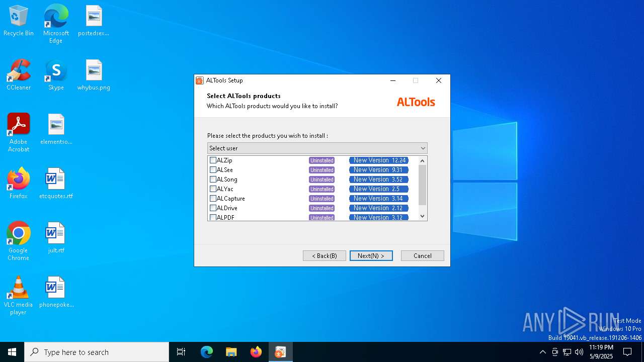The width and height of the screenshot is (644, 362).
Task: Click New Version 2.12 badge
Action: pos(379,208)
